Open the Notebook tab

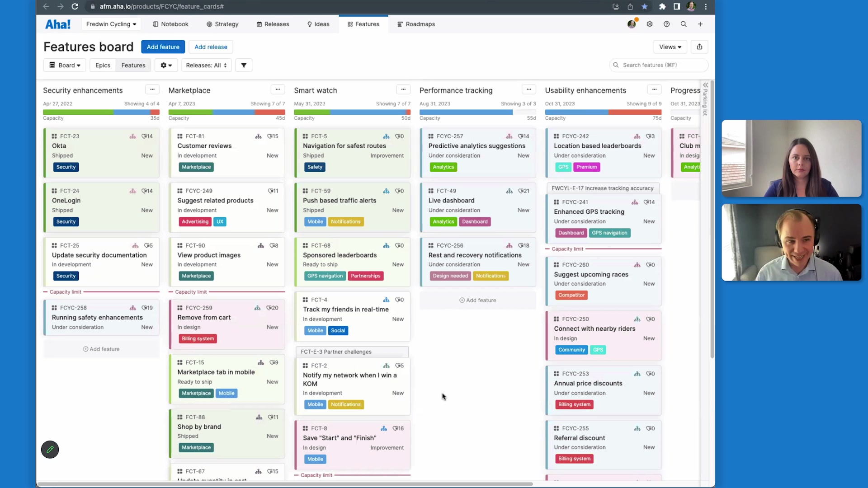click(170, 24)
